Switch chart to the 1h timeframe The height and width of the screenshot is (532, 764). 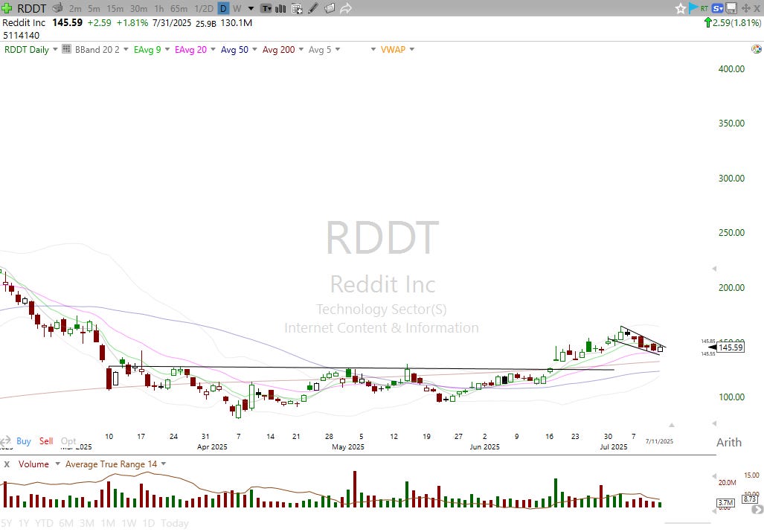click(x=159, y=8)
